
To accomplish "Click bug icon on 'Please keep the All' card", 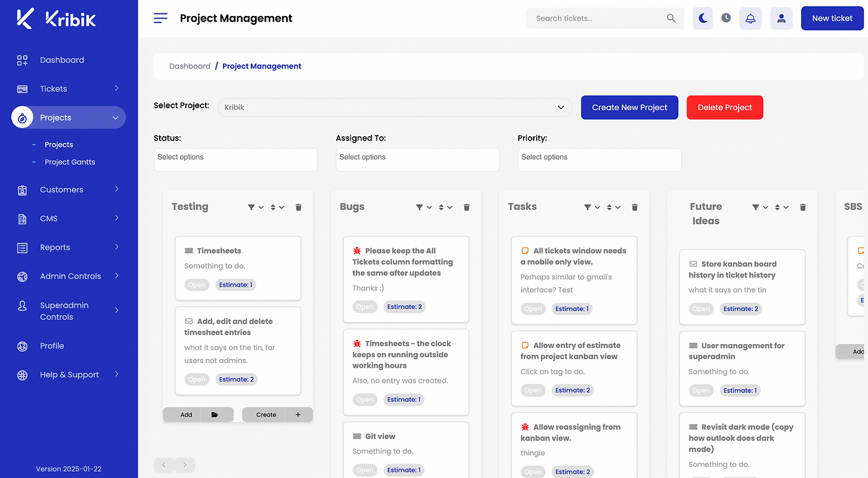I will [x=357, y=251].
